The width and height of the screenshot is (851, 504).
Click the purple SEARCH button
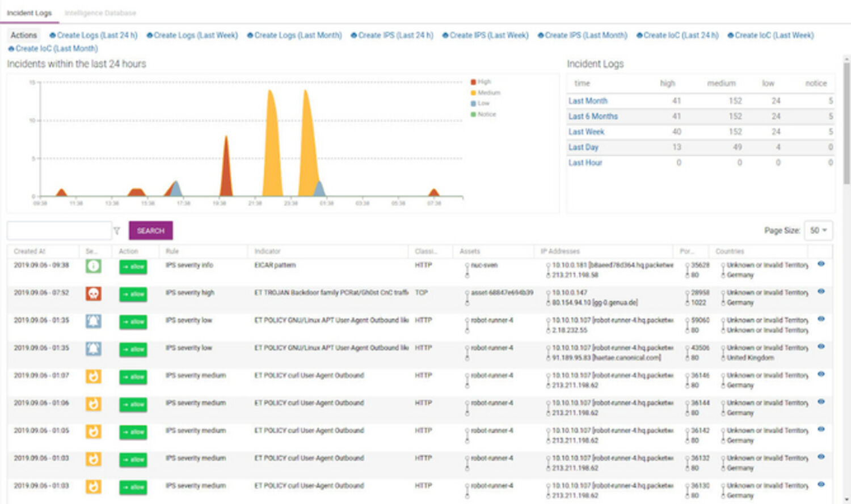click(150, 231)
